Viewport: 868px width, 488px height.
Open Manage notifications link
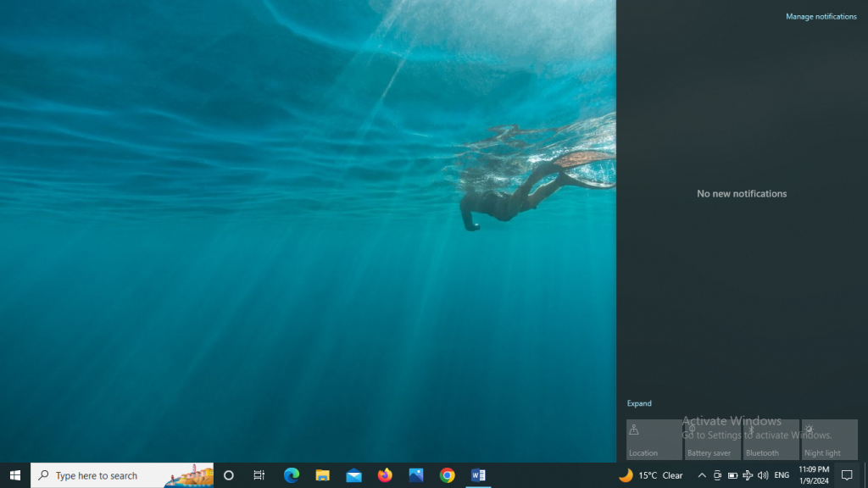[x=821, y=17]
